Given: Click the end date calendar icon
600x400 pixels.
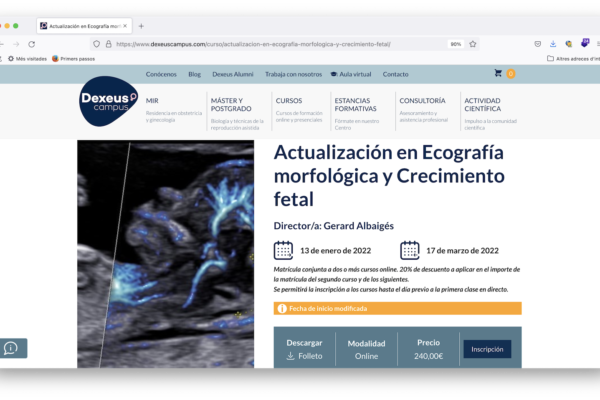Looking at the screenshot, I should tap(409, 250).
